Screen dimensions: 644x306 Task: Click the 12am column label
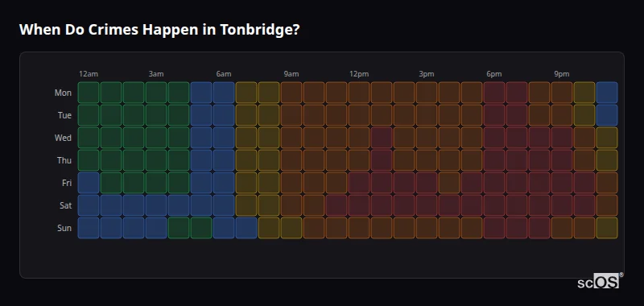pyautogui.click(x=89, y=74)
